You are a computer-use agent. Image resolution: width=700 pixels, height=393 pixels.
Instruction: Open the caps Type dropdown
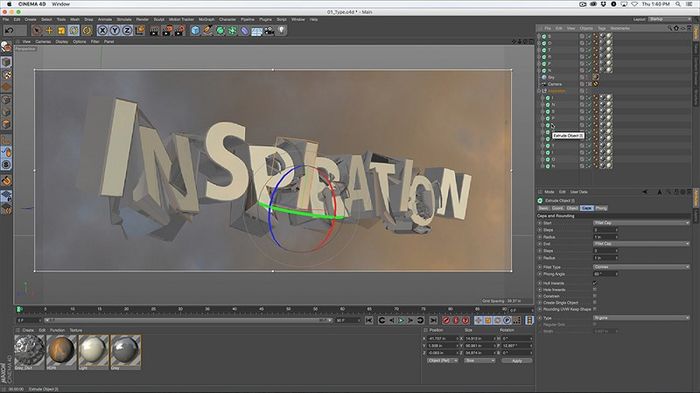(x=641, y=318)
